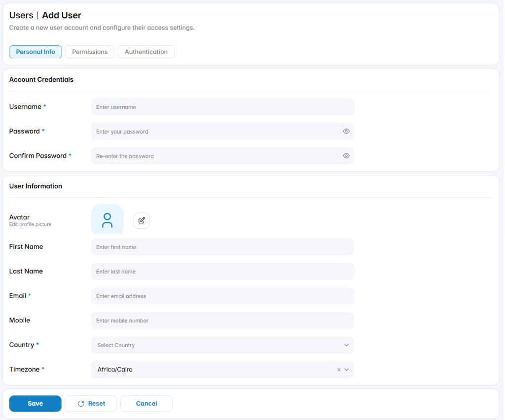Cancel adding the user

pyautogui.click(x=146, y=404)
